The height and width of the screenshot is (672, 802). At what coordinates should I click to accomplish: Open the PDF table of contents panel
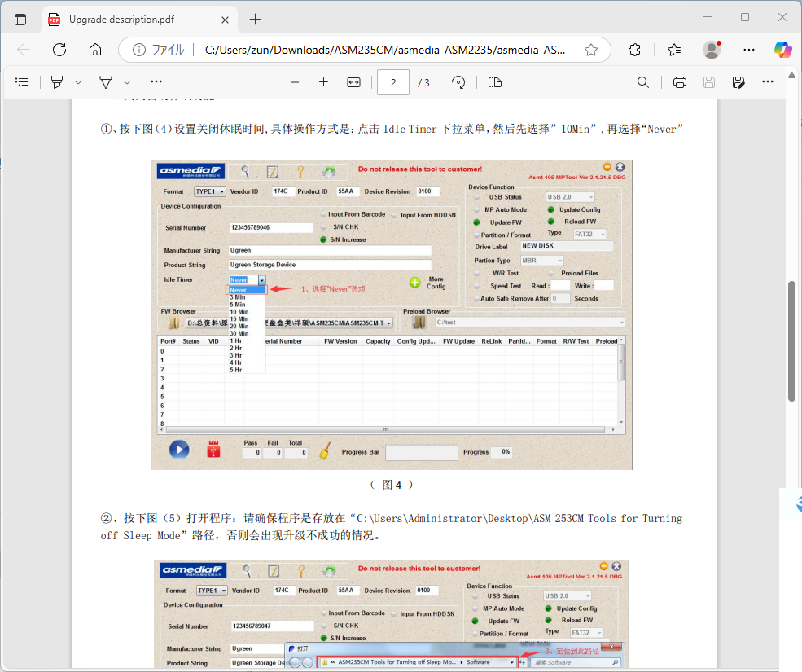22,82
